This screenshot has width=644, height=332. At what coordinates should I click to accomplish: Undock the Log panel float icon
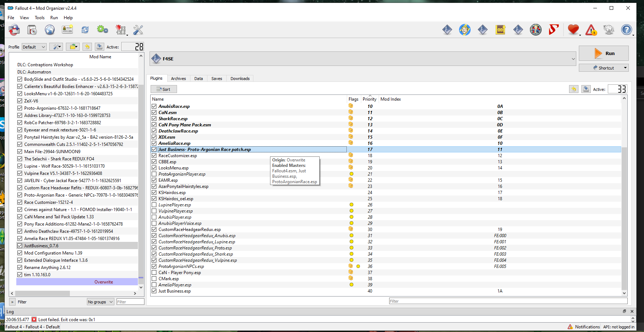(x=624, y=311)
